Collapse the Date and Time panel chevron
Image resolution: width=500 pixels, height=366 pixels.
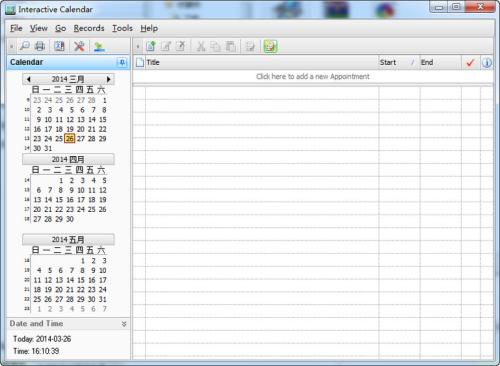[124, 324]
